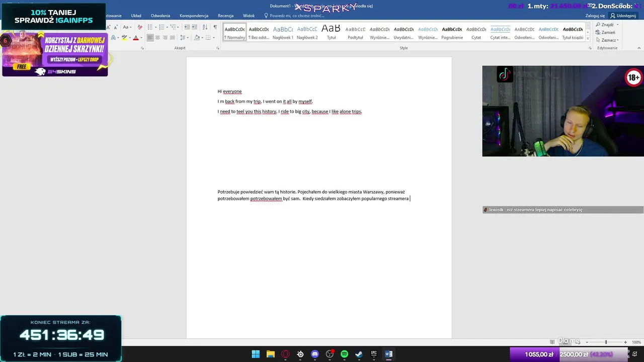Apply borders to paragraph
The image size is (644, 362).
pyautogui.click(x=208, y=38)
